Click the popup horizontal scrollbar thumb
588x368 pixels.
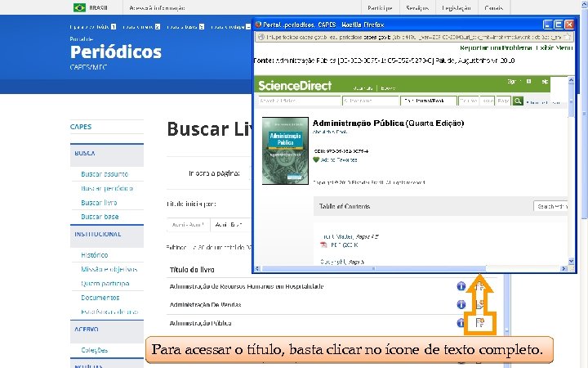tap(373, 268)
